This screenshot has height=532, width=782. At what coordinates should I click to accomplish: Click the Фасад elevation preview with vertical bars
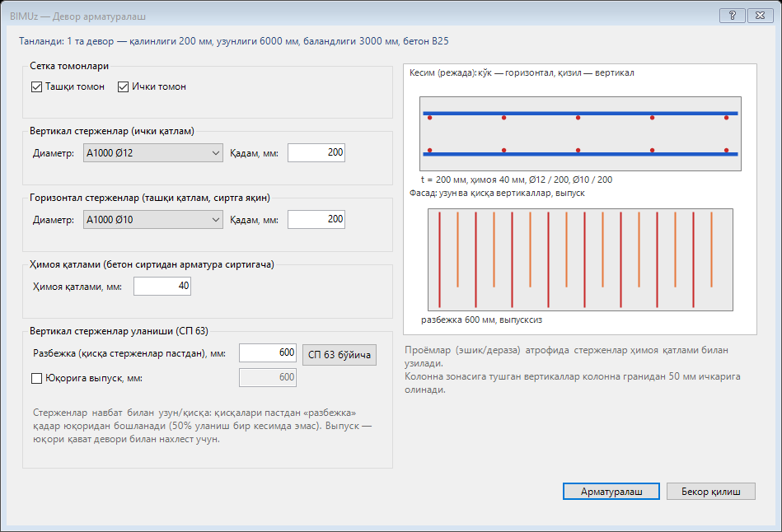pos(580,259)
